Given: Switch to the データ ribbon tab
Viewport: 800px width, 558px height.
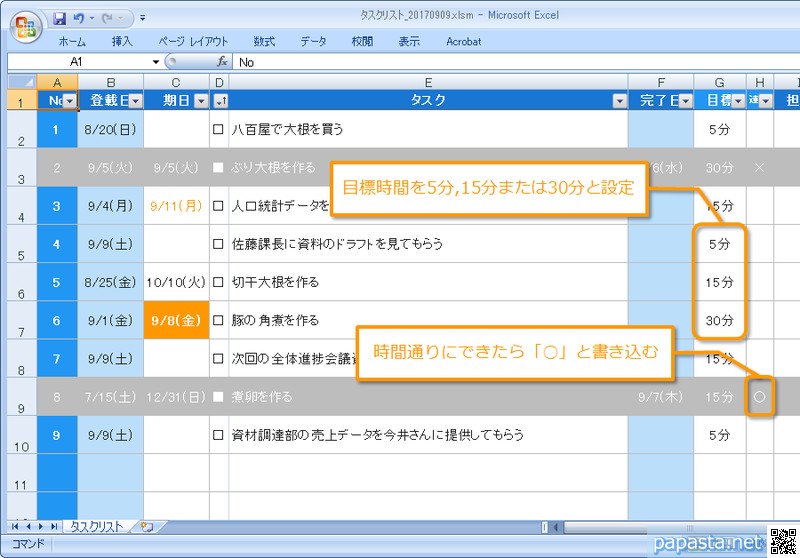Looking at the screenshot, I should click(x=313, y=42).
